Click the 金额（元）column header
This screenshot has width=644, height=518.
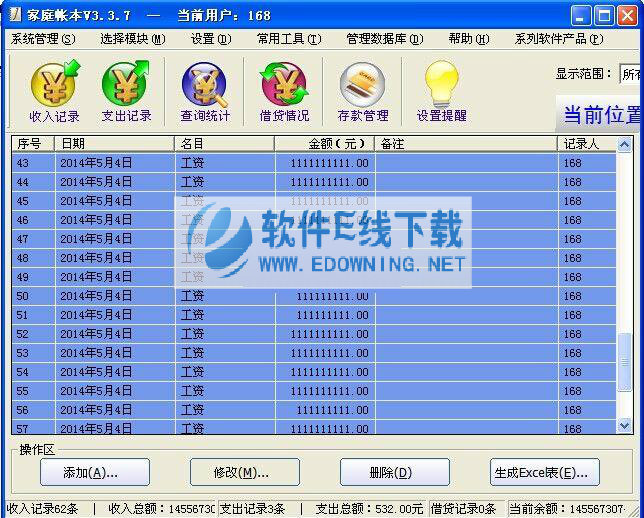coord(325,144)
